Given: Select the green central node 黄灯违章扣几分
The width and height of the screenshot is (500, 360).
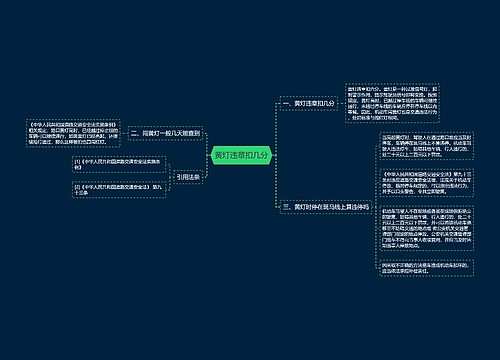Looking at the screenshot, I should pyautogui.click(x=242, y=155).
